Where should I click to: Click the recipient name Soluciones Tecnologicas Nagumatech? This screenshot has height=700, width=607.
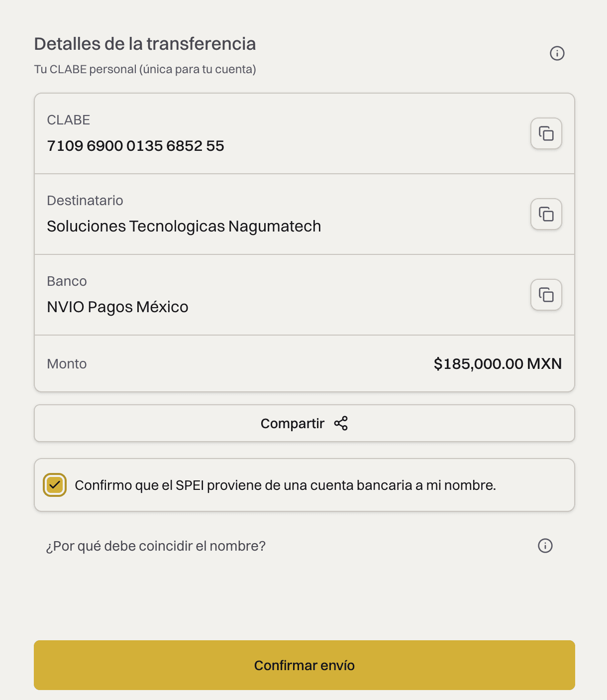(x=184, y=227)
